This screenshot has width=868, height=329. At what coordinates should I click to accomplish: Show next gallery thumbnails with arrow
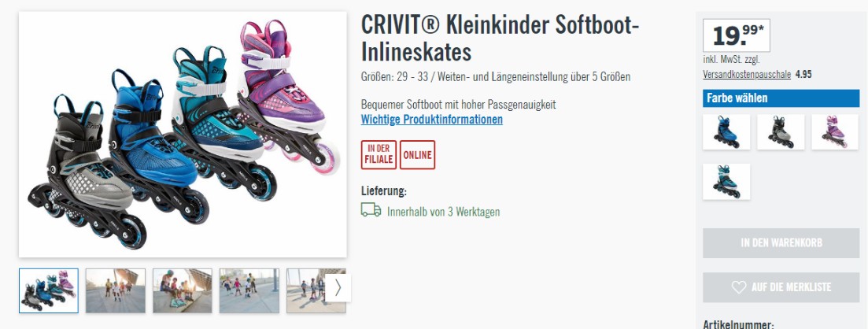[338, 288]
